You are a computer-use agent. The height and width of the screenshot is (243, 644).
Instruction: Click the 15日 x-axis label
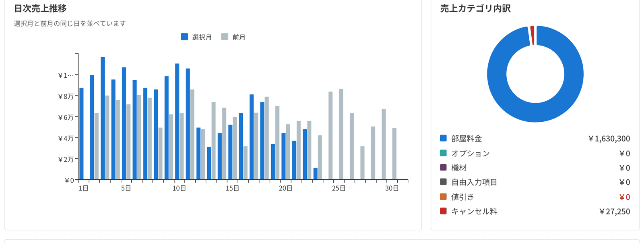[232, 188]
